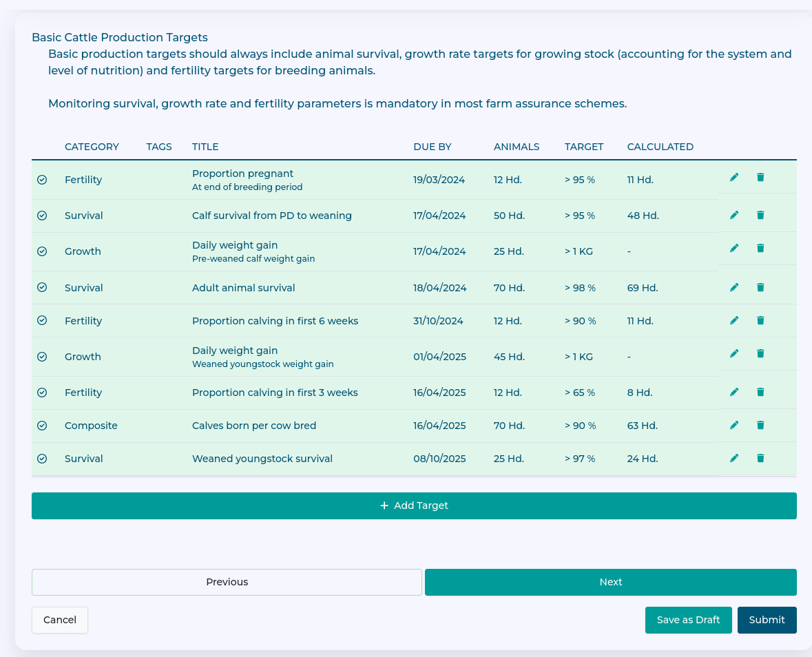This screenshot has width=812, height=657.
Task: Edit Pre-weaned calf weight gain target
Action: (734, 249)
